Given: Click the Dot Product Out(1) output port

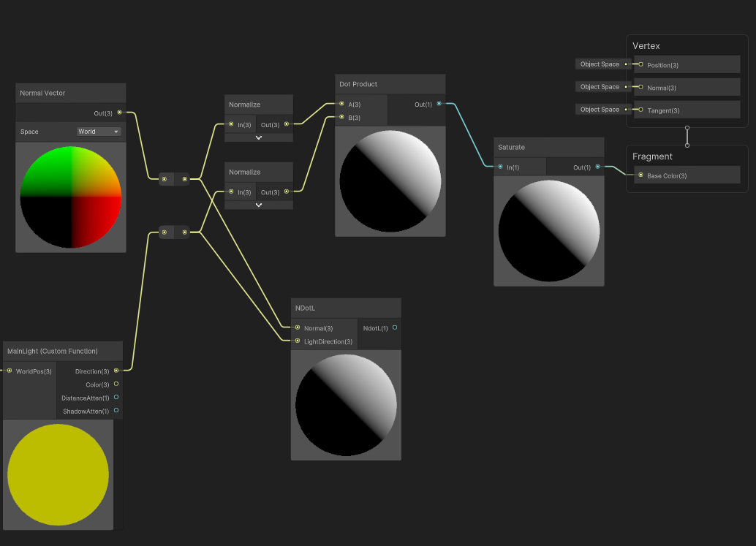Looking at the screenshot, I should [x=439, y=104].
